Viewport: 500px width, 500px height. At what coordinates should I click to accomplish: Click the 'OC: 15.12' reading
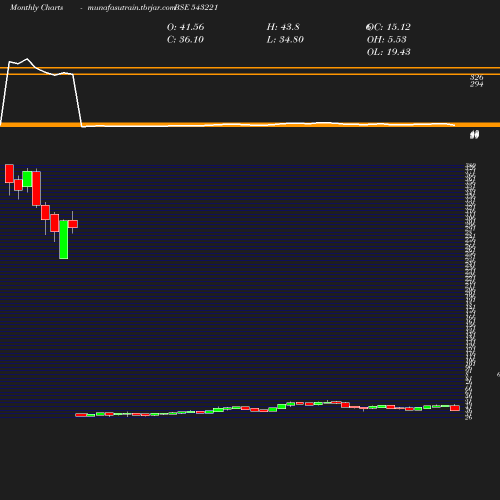tap(388, 27)
